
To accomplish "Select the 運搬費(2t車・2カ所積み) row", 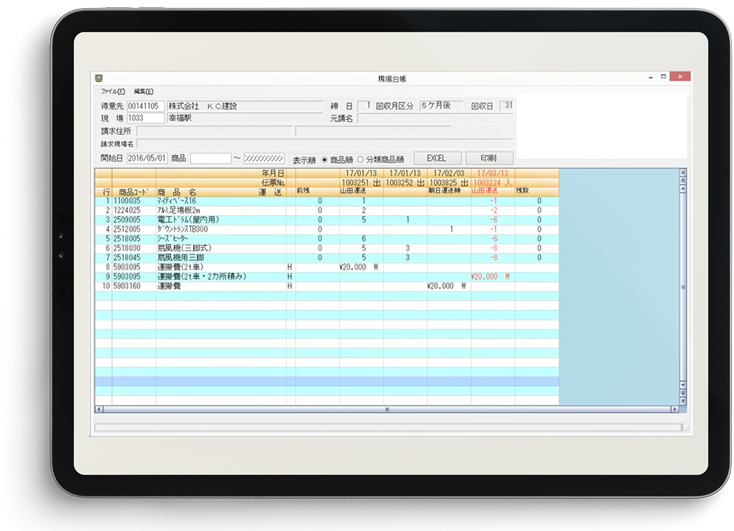I will pos(326,277).
